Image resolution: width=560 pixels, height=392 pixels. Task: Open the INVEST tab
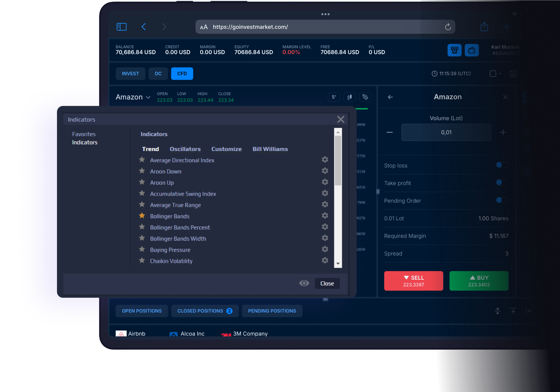(130, 74)
